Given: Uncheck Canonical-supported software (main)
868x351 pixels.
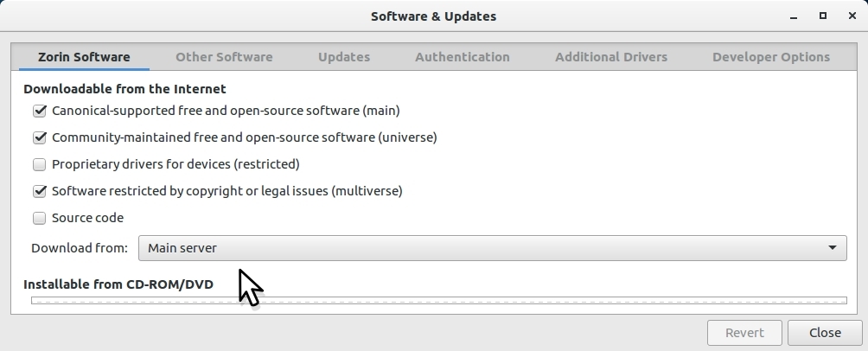Looking at the screenshot, I should click(39, 111).
